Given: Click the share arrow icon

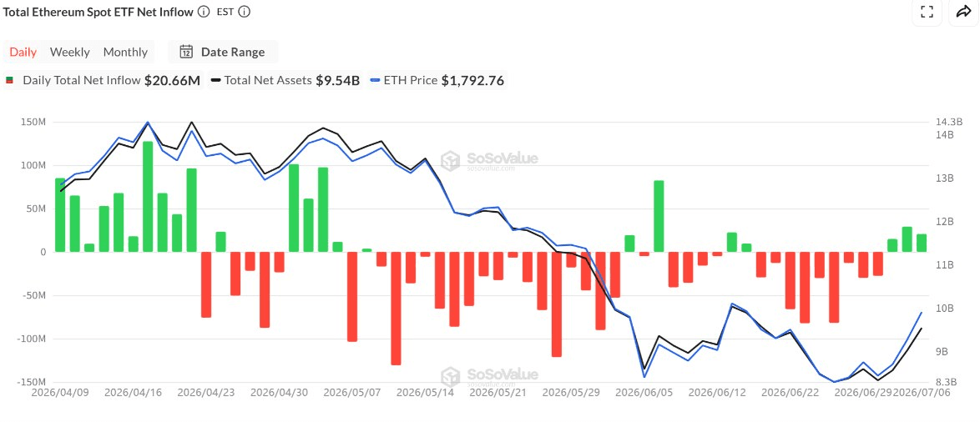Looking at the screenshot, I should [x=963, y=12].
